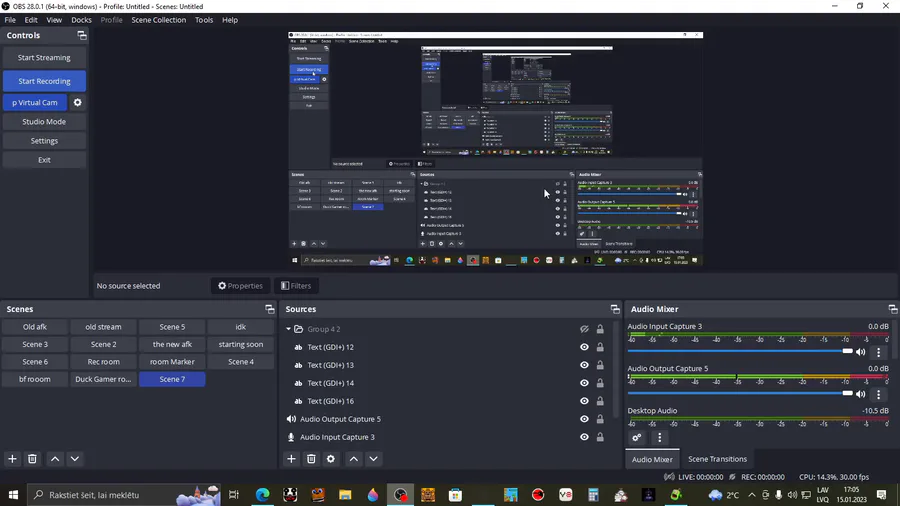The height and width of the screenshot is (506, 900).
Task: Move scene up in the list
Action: coord(55,459)
